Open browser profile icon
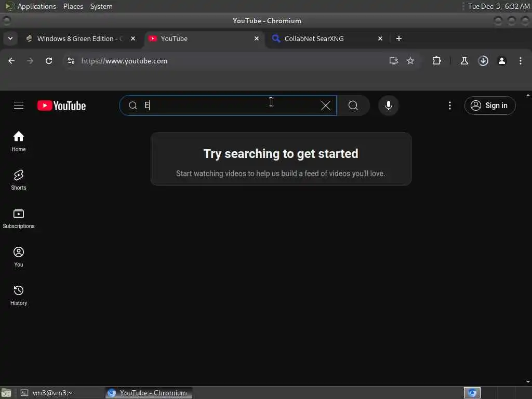The width and height of the screenshot is (532, 399). (x=502, y=61)
